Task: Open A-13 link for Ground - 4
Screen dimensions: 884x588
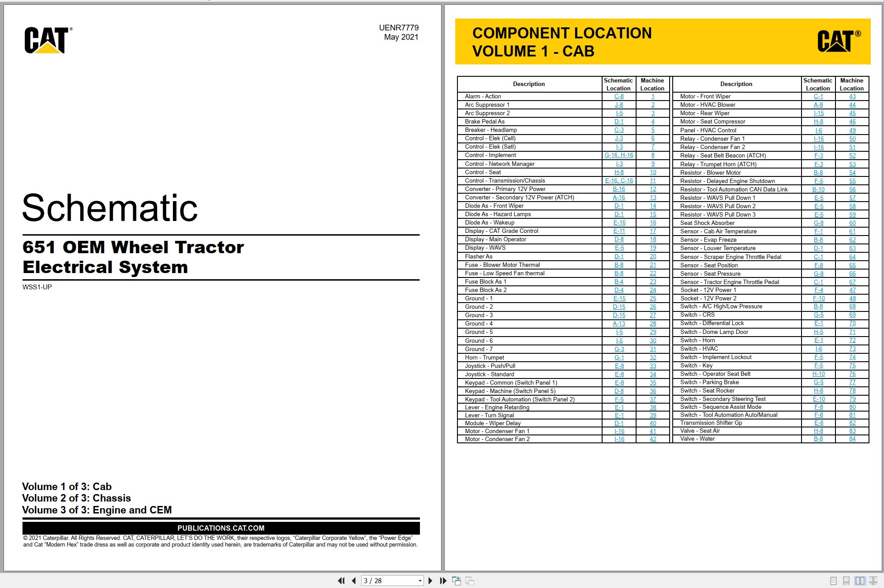Action: click(619, 323)
